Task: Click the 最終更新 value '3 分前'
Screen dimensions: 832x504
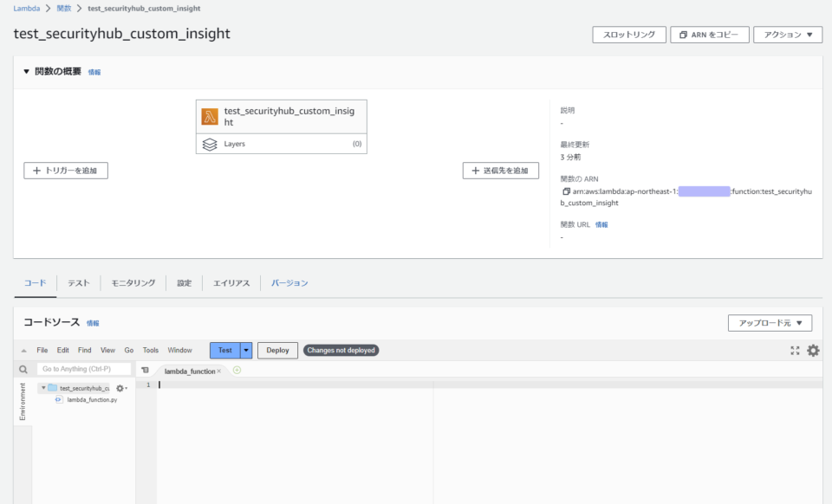Action: click(x=570, y=158)
